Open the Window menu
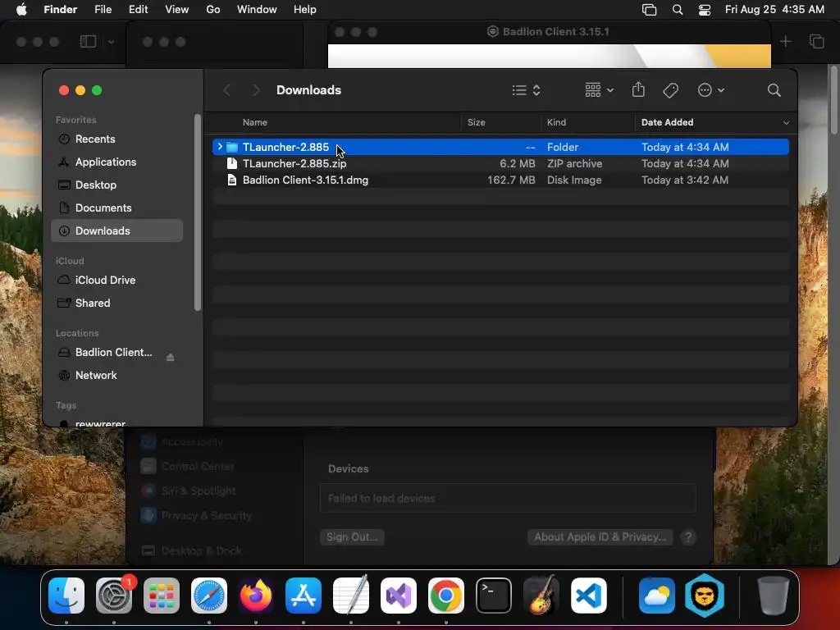 pyautogui.click(x=257, y=10)
